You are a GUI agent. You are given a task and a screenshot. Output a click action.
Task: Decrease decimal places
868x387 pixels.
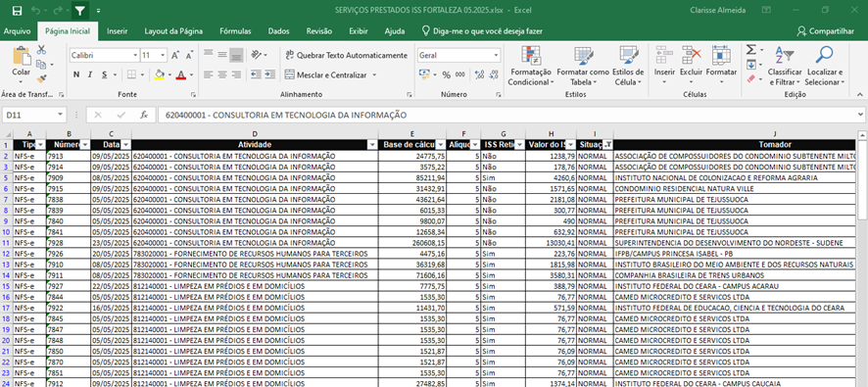point(494,74)
